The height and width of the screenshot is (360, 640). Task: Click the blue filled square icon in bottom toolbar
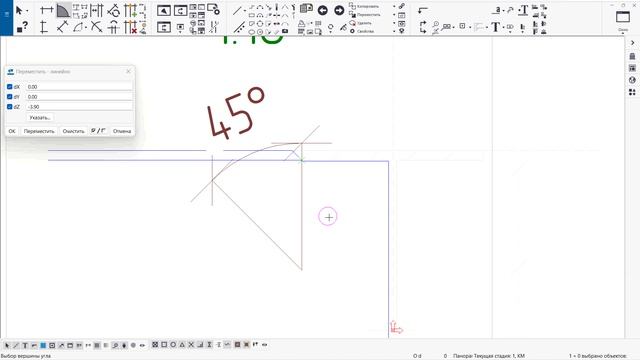pos(43,345)
